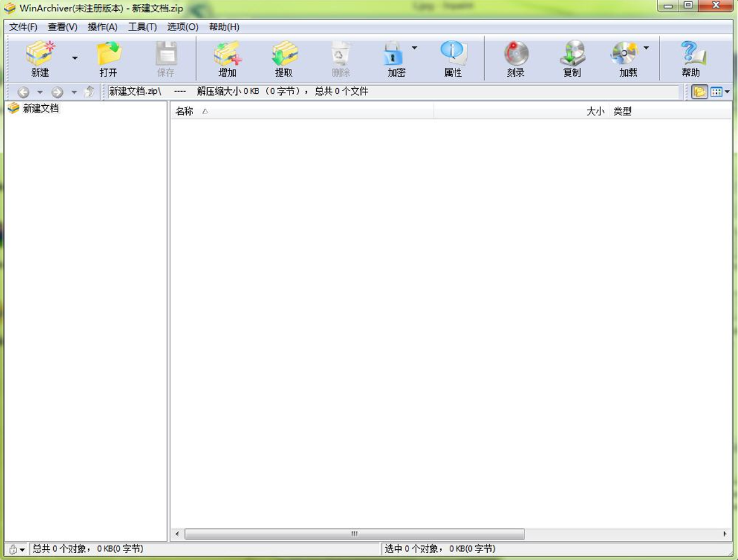The width and height of the screenshot is (738, 560).
Task: Toggle the folder tree pane button
Action: [x=699, y=92]
